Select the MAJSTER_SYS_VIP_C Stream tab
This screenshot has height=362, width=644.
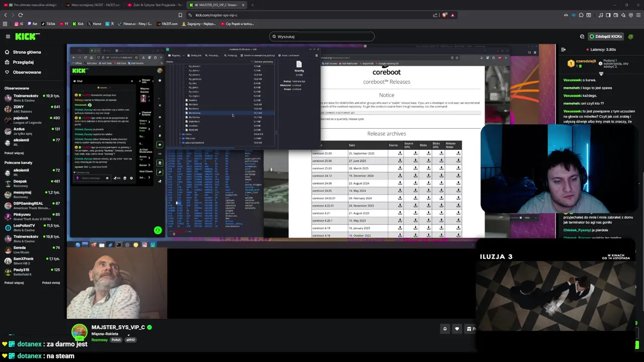tap(217, 5)
